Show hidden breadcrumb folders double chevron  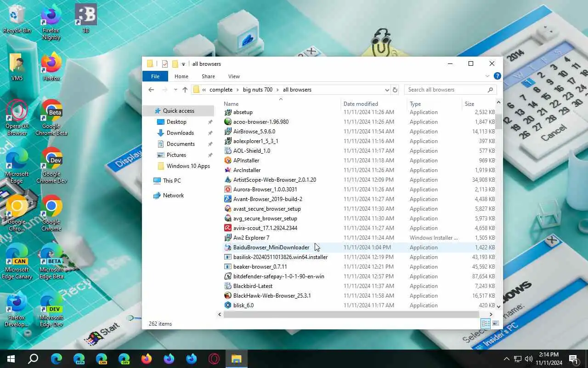point(204,90)
